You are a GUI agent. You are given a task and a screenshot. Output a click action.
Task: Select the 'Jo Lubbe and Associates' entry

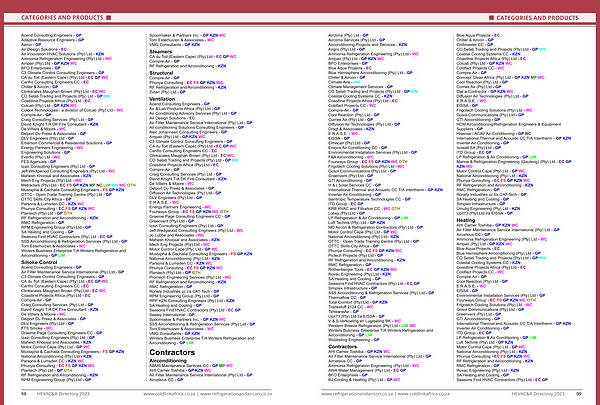pyautogui.click(x=177, y=235)
